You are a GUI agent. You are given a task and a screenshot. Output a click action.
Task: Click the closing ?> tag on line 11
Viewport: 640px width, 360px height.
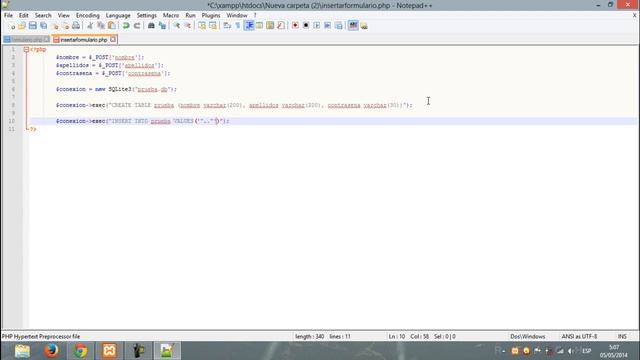tap(33, 129)
